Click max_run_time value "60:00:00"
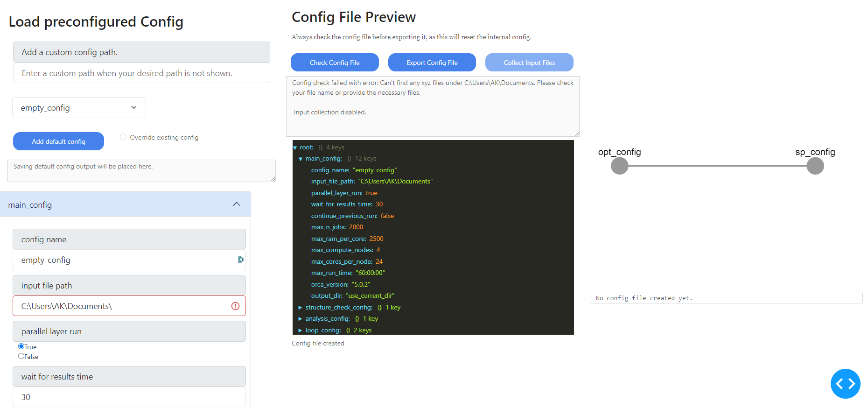The height and width of the screenshot is (408, 868). coord(371,273)
